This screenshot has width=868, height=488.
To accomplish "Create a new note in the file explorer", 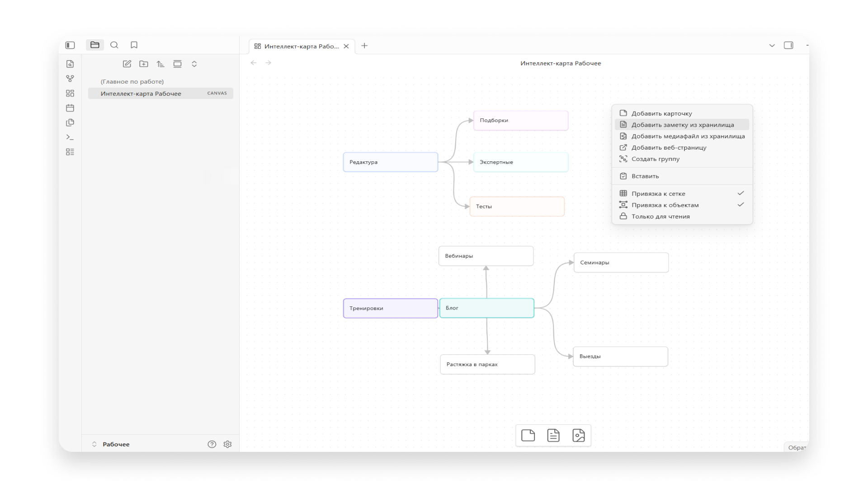I will click(x=127, y=64).
